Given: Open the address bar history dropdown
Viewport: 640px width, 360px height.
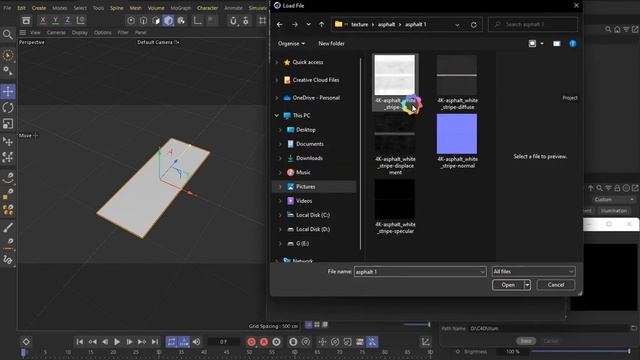Looking at the screenshot, I should point(457,24).
